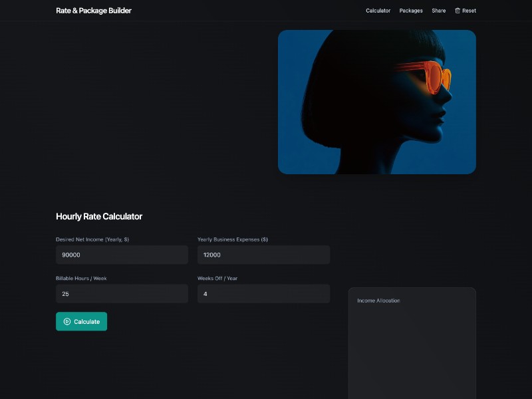
Task: Click the Hourly Rate Calculator heading
Action: click(99, 217)
